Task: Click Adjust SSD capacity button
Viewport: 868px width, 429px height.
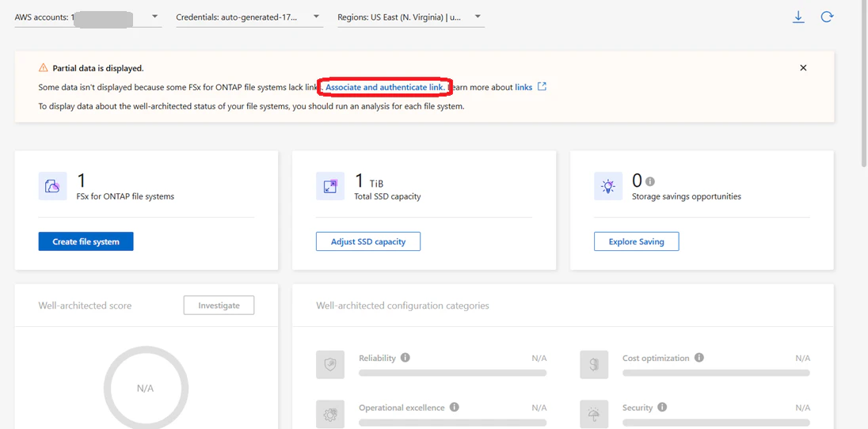Action: (368, 241)
